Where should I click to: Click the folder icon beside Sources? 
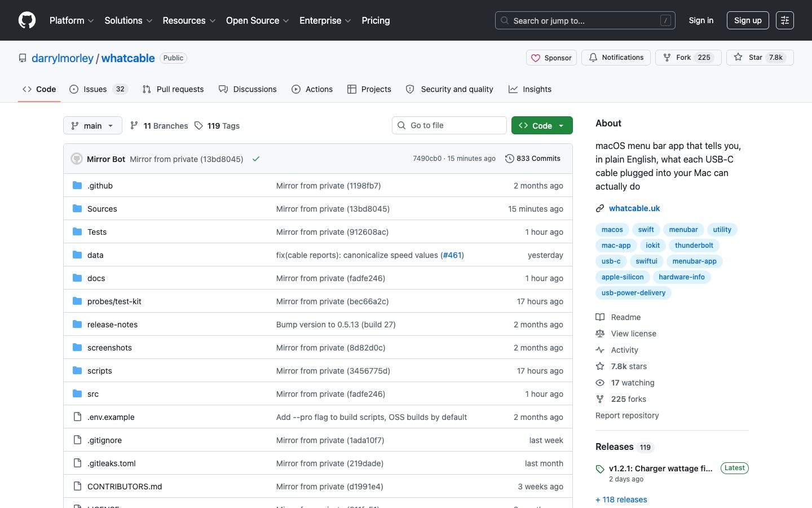[77, 208]
